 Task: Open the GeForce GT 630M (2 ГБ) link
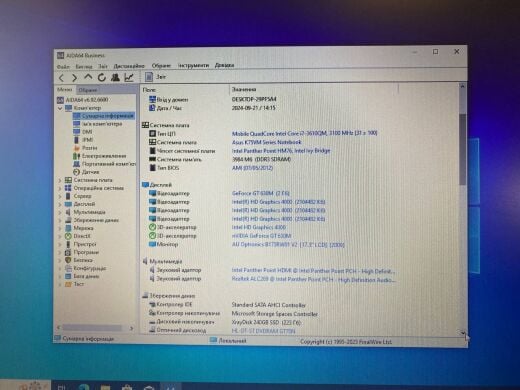click(x=260, y=193)
